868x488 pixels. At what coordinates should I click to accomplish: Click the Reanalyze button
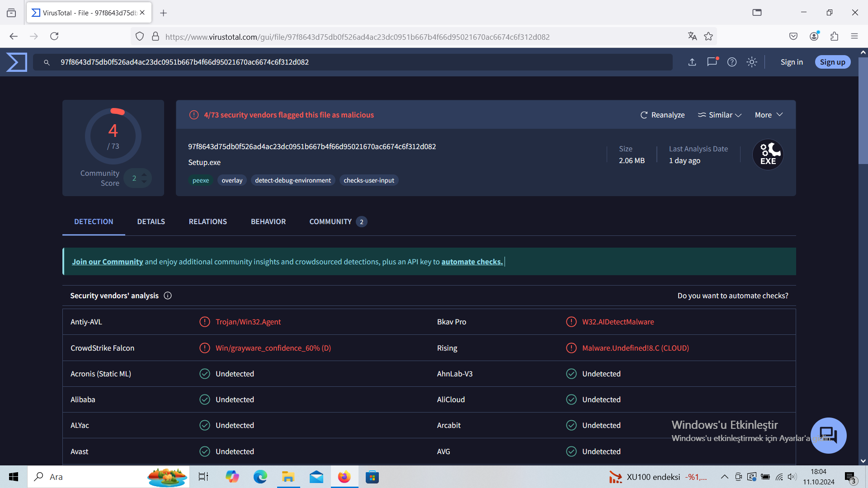(x=662, y=115)
